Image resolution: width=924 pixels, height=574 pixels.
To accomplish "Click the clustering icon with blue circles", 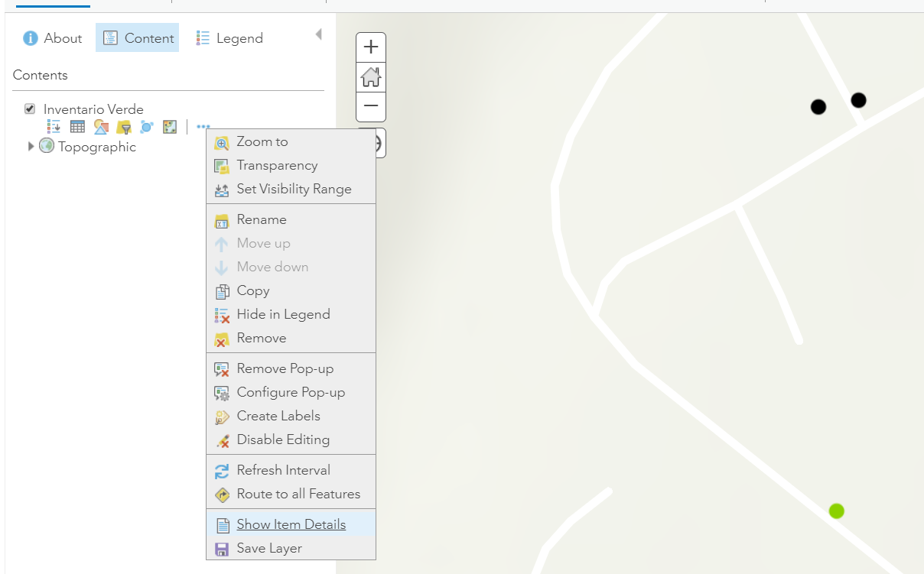I will [x=147, y=127].
